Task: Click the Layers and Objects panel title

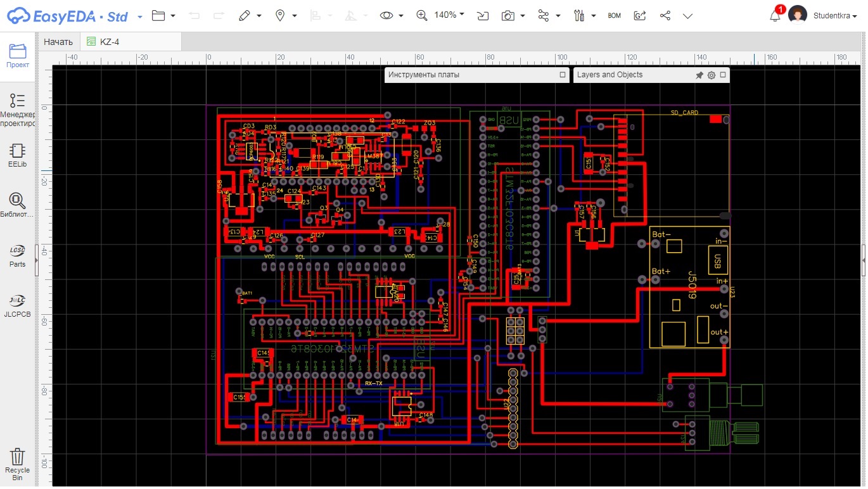Action: click(x=610, y=75)
